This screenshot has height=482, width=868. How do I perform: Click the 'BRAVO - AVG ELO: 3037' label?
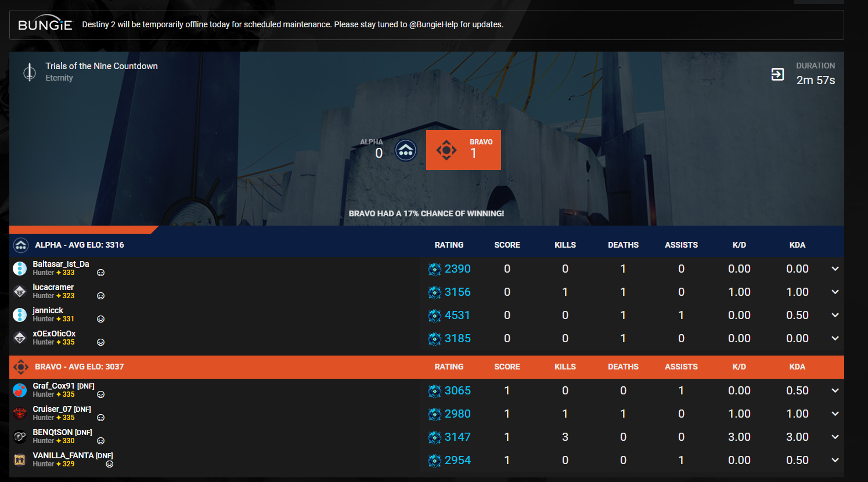[x=80, y=367]
